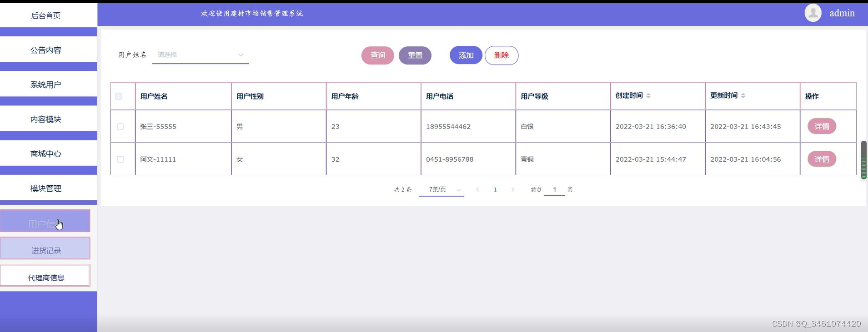Go to previous page arrow
868x332 pixels.
click(x=477, y=189)
